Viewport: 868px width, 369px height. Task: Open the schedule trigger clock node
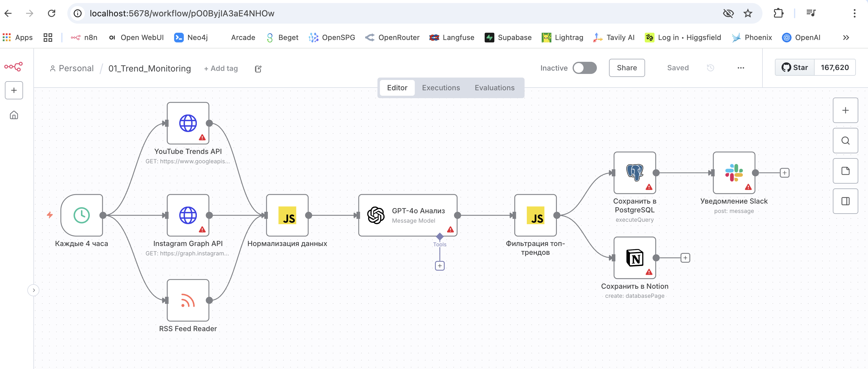82,215
